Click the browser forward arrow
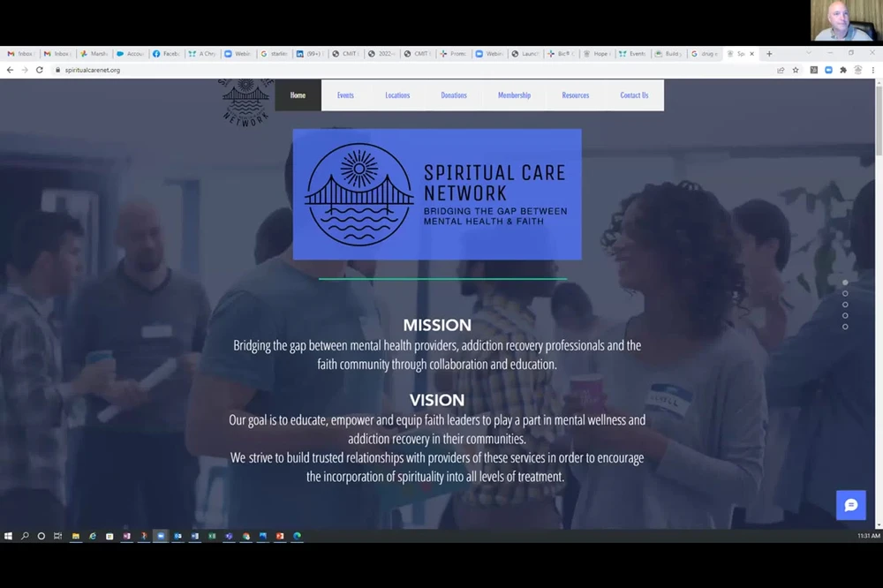883x588 pixels. point(25,70)
